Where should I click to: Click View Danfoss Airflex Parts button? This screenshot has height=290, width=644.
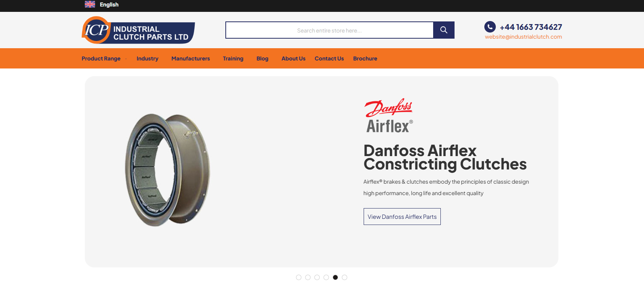pos(402,217)
